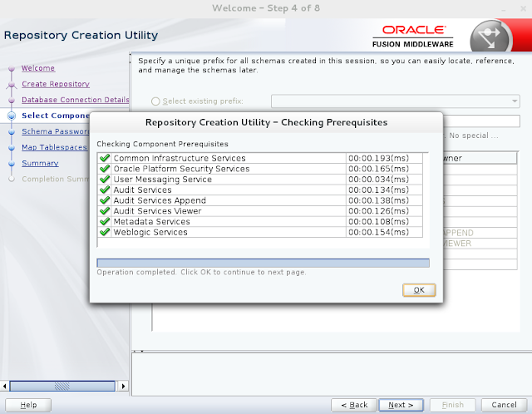The image size is (532, 414).
Task: Click the Schema Passwords step bullet icon
Action: 12,131
